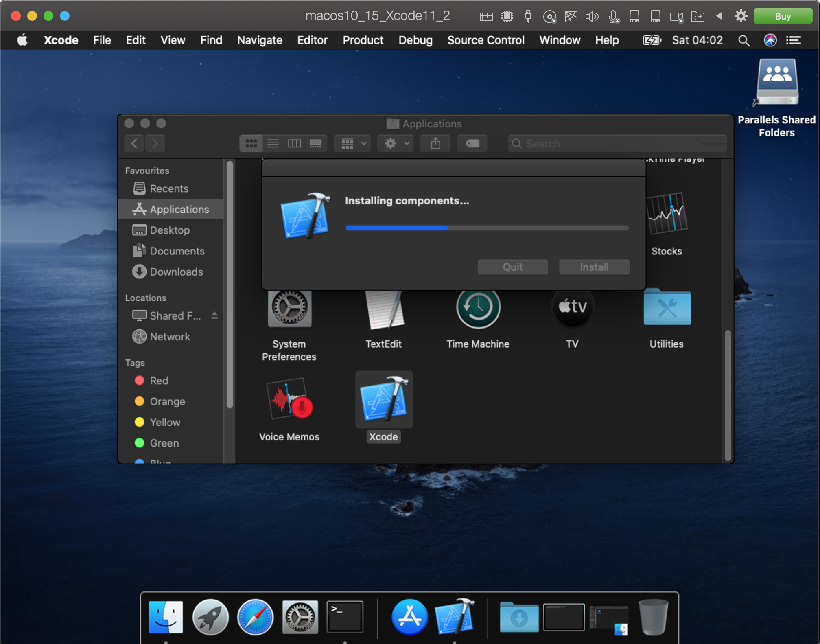This screenshot has width=820, height=644.
Task: Open System Preferences app icon in Finder
Action: [x=289, y=309]
